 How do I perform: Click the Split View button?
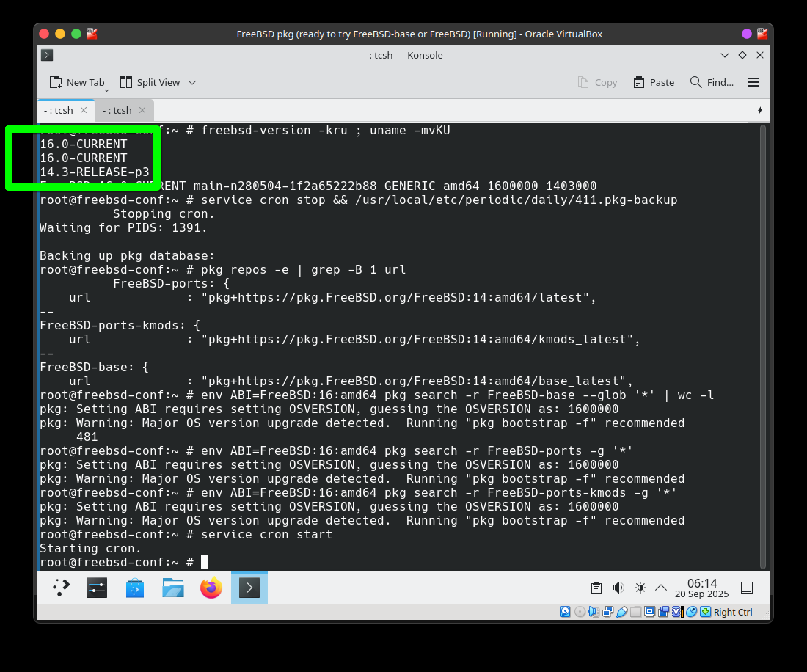[150, 82]
